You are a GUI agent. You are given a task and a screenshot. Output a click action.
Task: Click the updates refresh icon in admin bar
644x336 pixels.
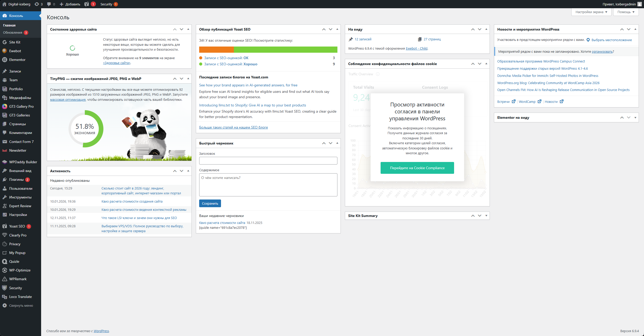[37, 4]
